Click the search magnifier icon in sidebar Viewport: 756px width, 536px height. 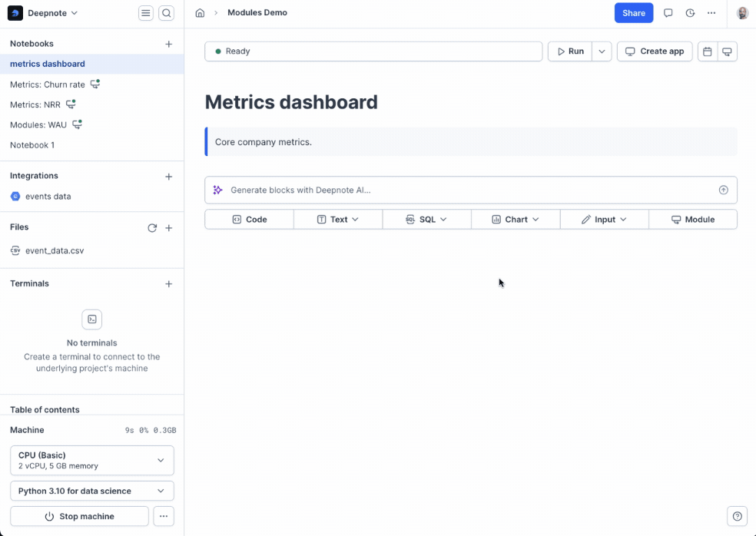[166, 13]
